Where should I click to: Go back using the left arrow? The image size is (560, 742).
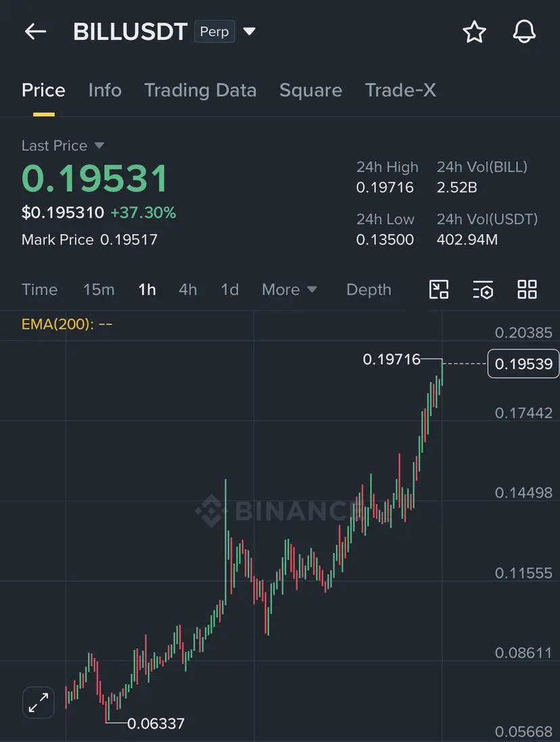tap(35, 32)
